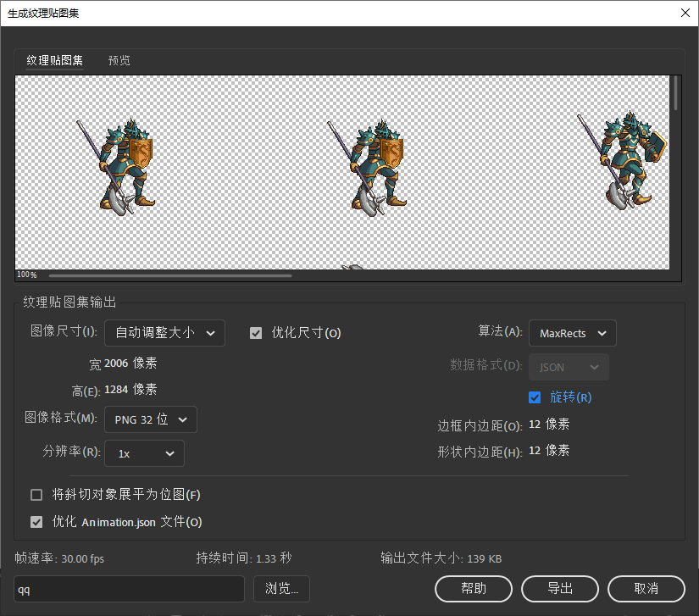The width and height of the screenshot is (699, 616).
Task: Open the 图像尺寸 dropdown
Action: pyautogui.click(x=164, y=333)
